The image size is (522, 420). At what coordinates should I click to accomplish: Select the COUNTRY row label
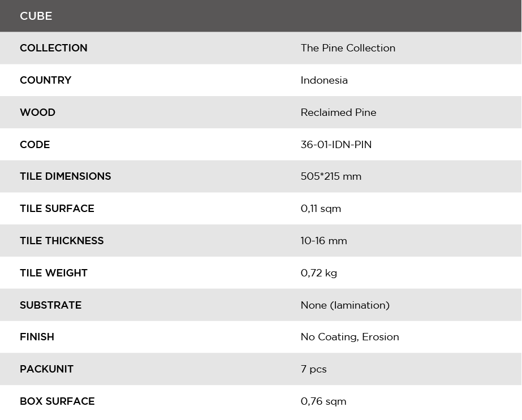tap(46, 80)
